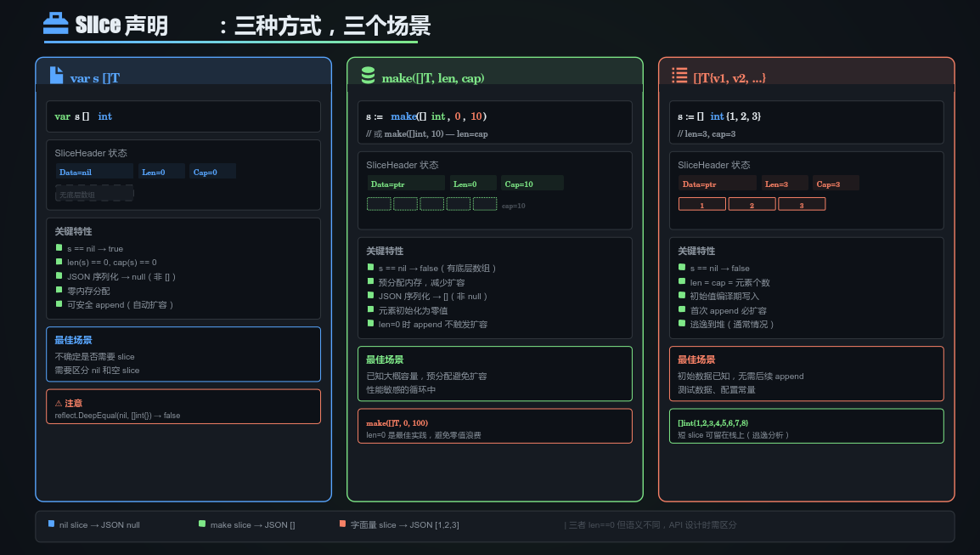The image size is (980, 555).
Task: Click '初始数据已知，无需后续 append' line
Action: (x=741, y=376)
